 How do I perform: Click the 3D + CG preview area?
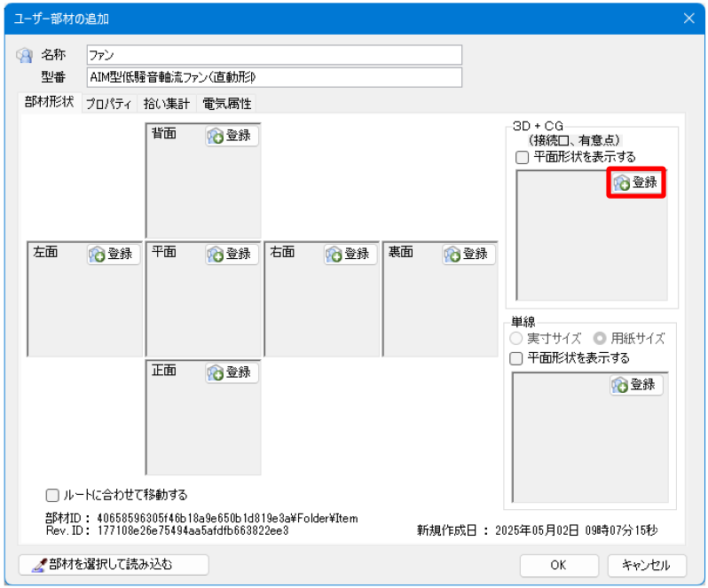pos(592,235)
